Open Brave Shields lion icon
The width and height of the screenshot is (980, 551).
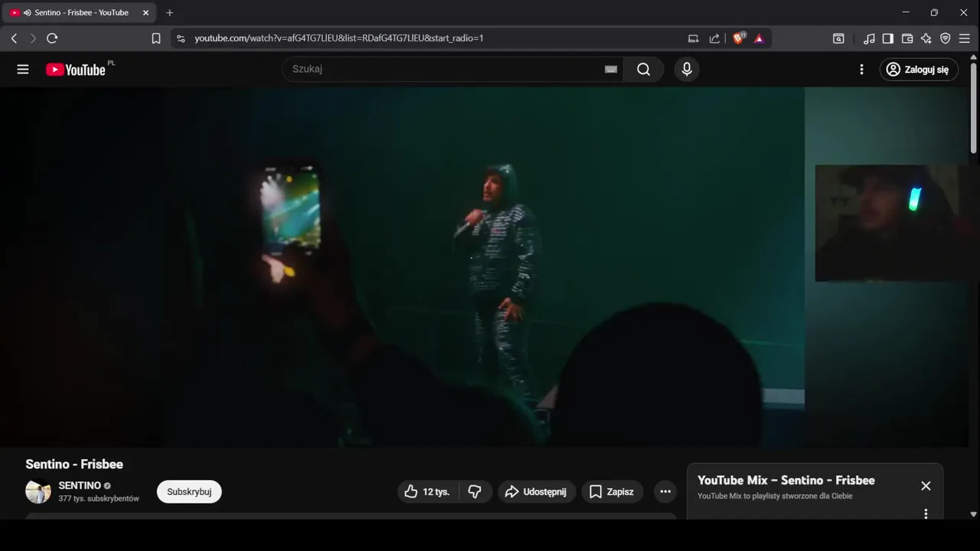(x=739, y=38)
